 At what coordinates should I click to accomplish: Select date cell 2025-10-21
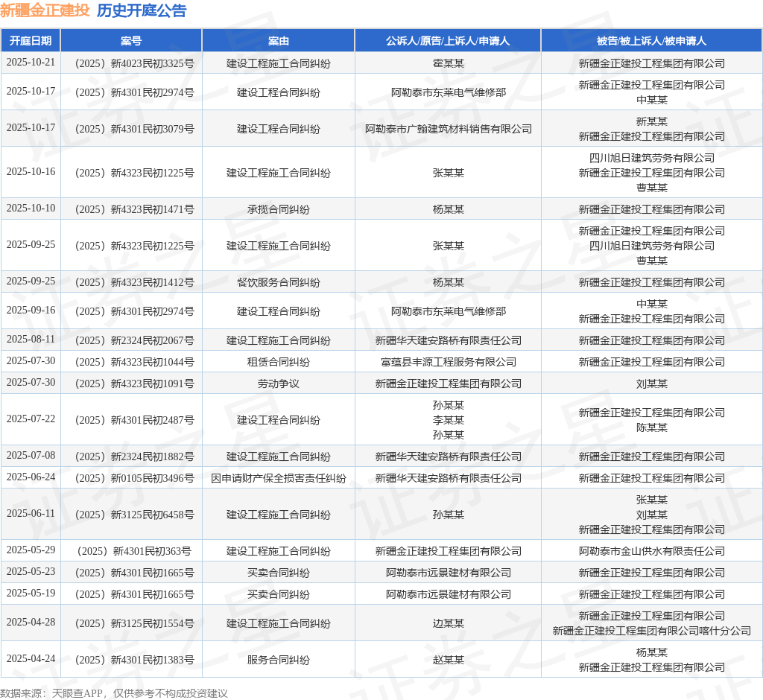tap(31, 63)
